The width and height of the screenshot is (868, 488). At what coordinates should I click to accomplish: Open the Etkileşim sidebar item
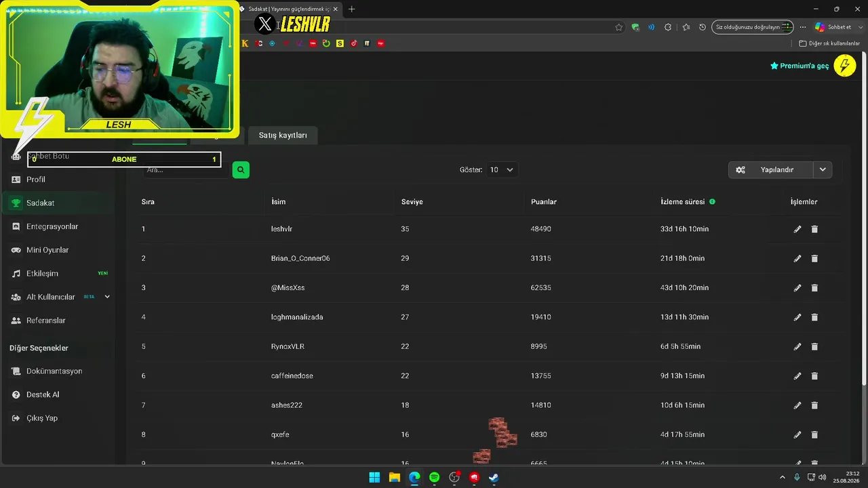click(58, 273)
